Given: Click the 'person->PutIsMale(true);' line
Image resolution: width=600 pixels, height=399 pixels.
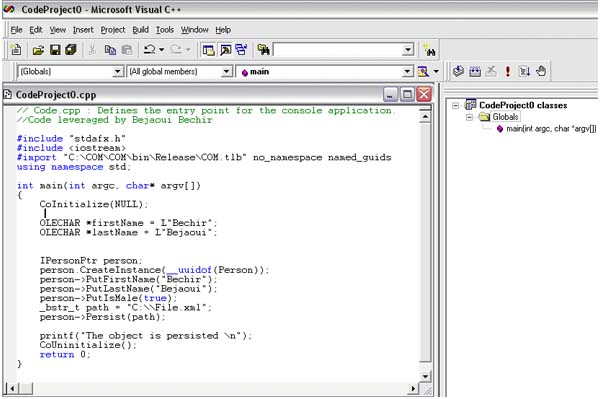Looking at the screenshot, I should tap(108, 298).
